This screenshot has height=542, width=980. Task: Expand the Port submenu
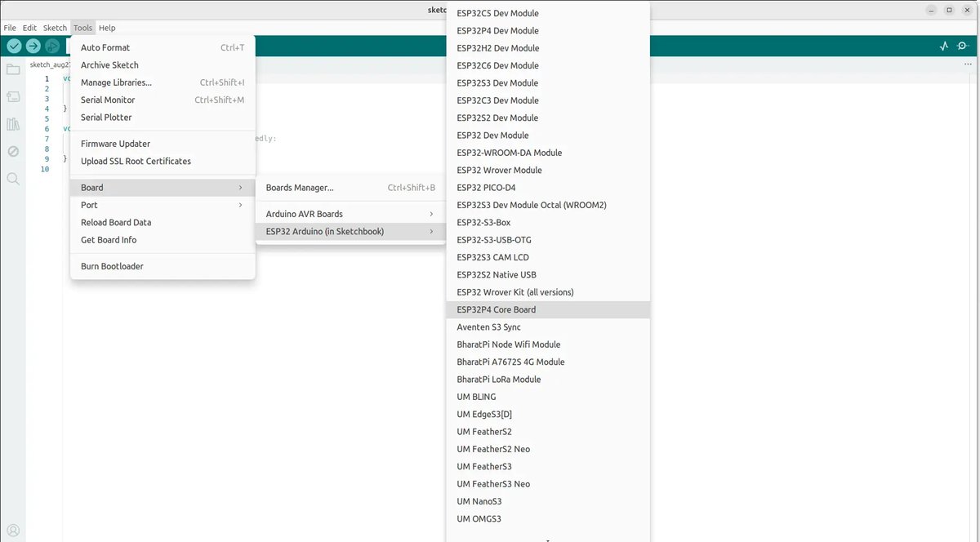(x=163, y=205)
